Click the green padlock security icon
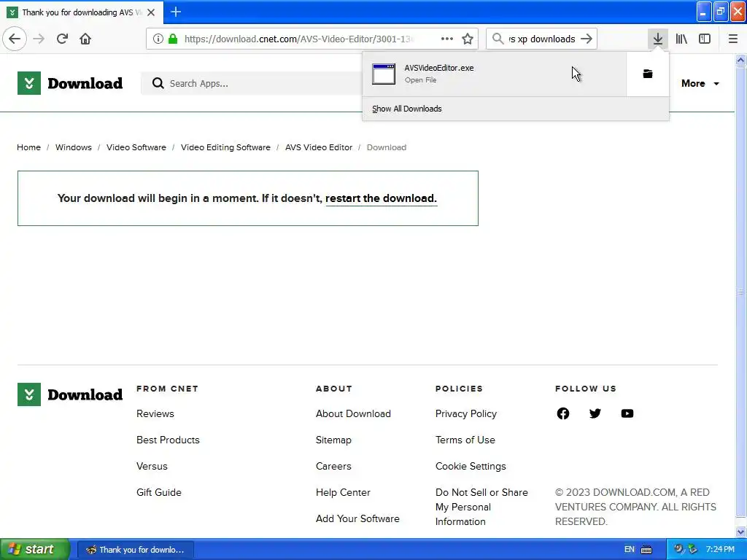The height and width of the screenshot is (560, 747). point(173,39)
